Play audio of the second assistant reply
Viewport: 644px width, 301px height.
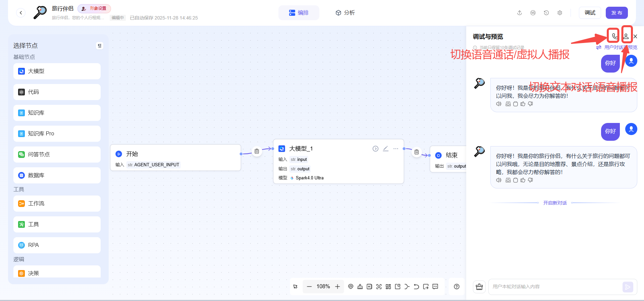tap(499, 180)
